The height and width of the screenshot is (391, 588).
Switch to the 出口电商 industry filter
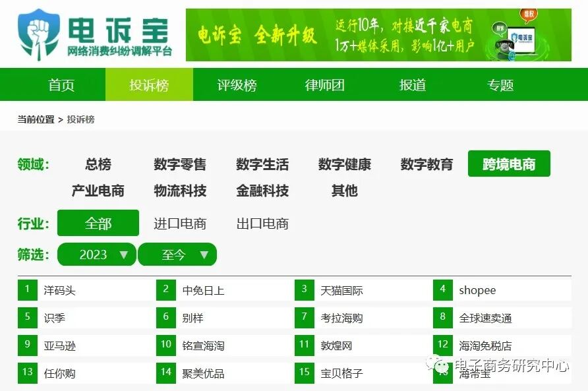coord(264,224)
